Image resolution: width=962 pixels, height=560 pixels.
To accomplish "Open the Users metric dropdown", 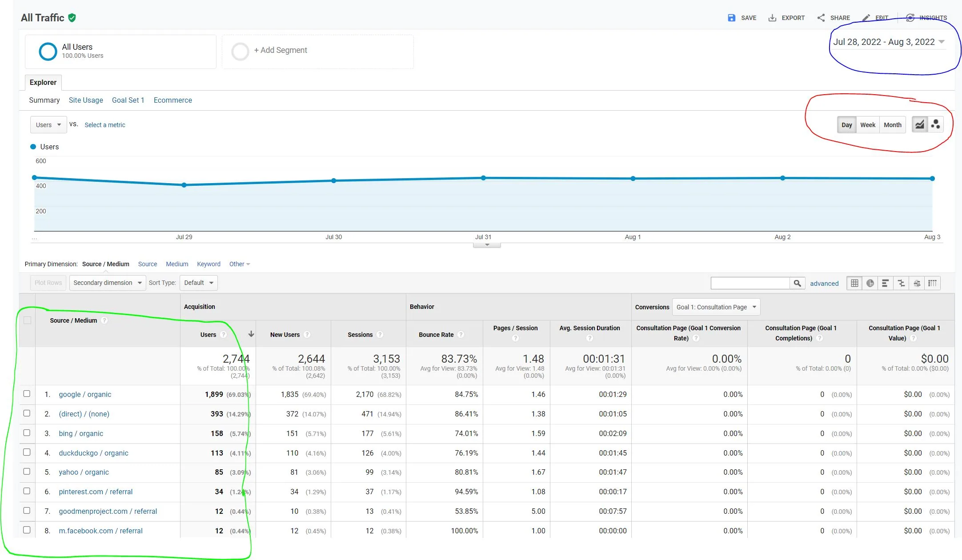I will click(x=48, y=125).
